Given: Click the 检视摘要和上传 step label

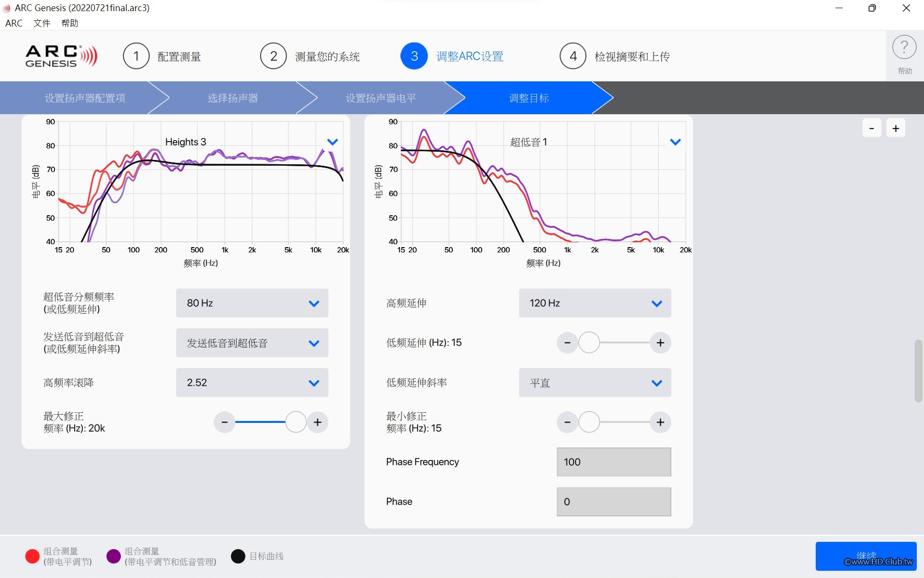Looking at the screenshot, I should tap(632, 57).
